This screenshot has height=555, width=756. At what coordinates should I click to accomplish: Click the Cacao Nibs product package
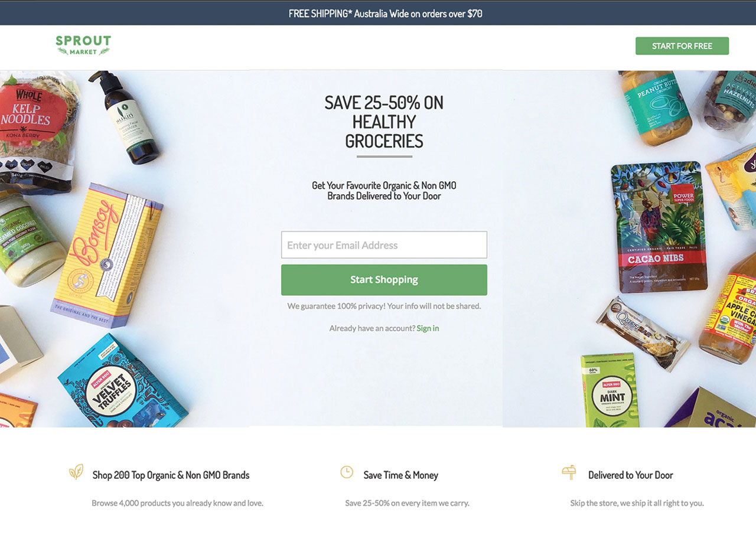click(x=659, y=227)
